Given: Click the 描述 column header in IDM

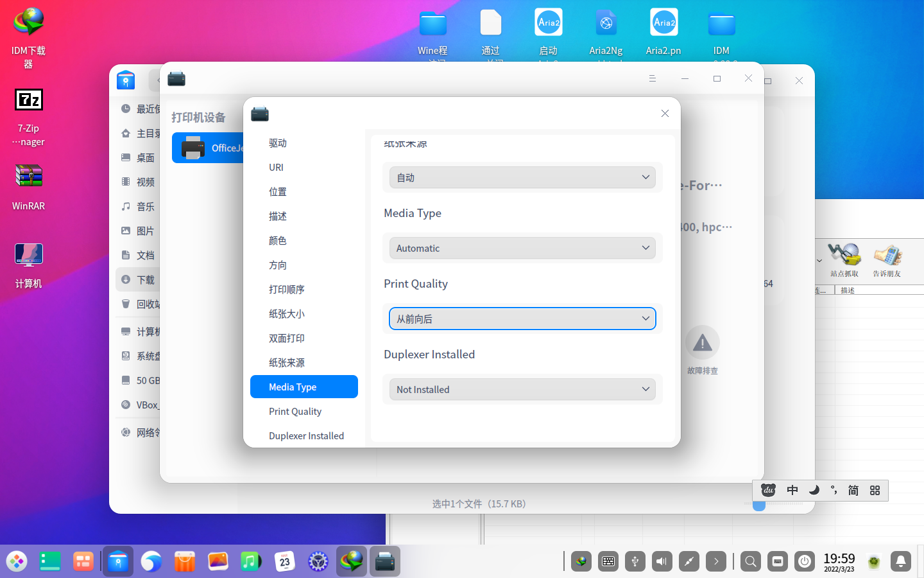Looking at the screenshot, I should coord(848,290).
